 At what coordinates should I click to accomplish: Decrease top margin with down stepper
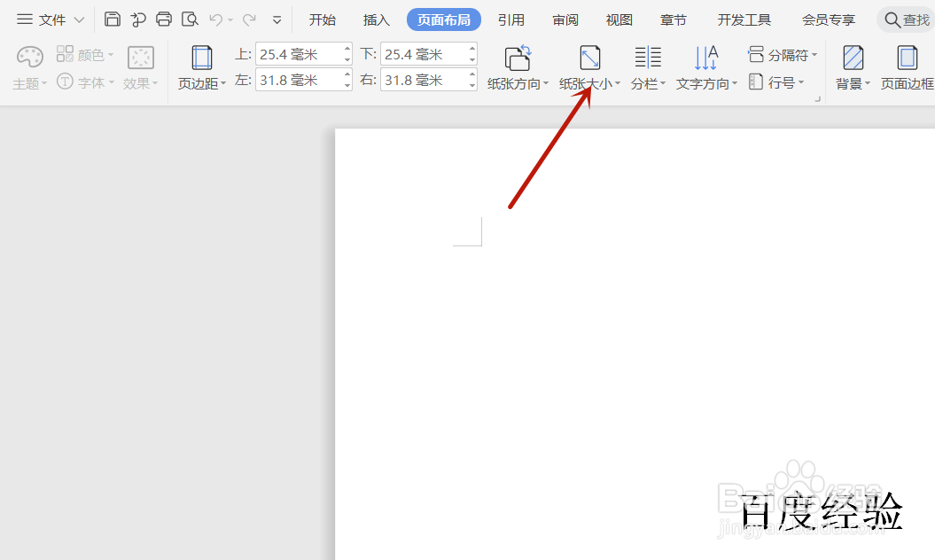tap(347, 59)
